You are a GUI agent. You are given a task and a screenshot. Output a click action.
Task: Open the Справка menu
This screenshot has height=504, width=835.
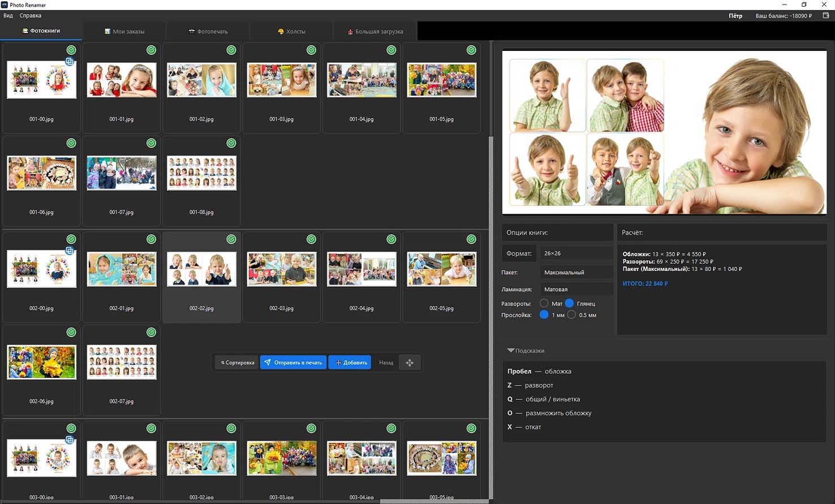click(31, 16)
